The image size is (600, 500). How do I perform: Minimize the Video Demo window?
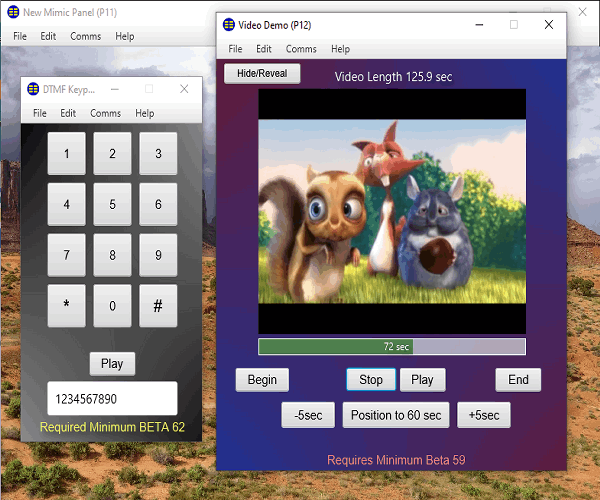479,25
